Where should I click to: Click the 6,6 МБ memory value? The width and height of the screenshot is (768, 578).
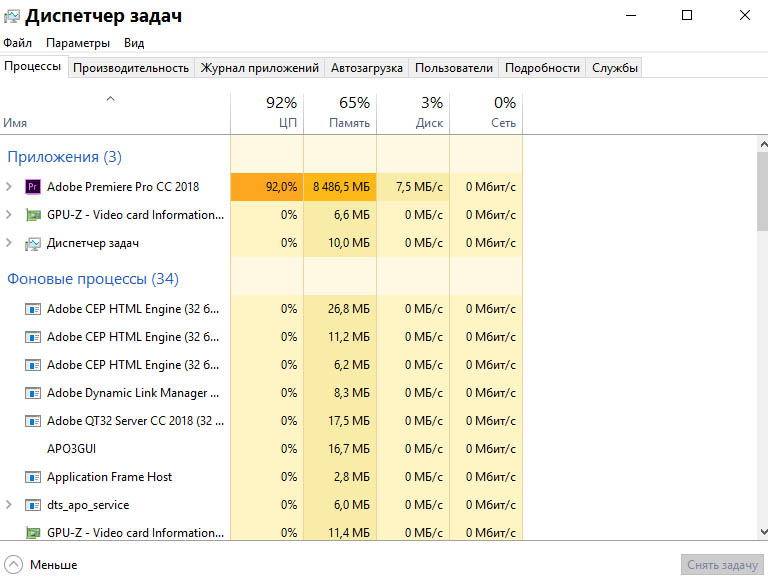click(x=352, y=215)
